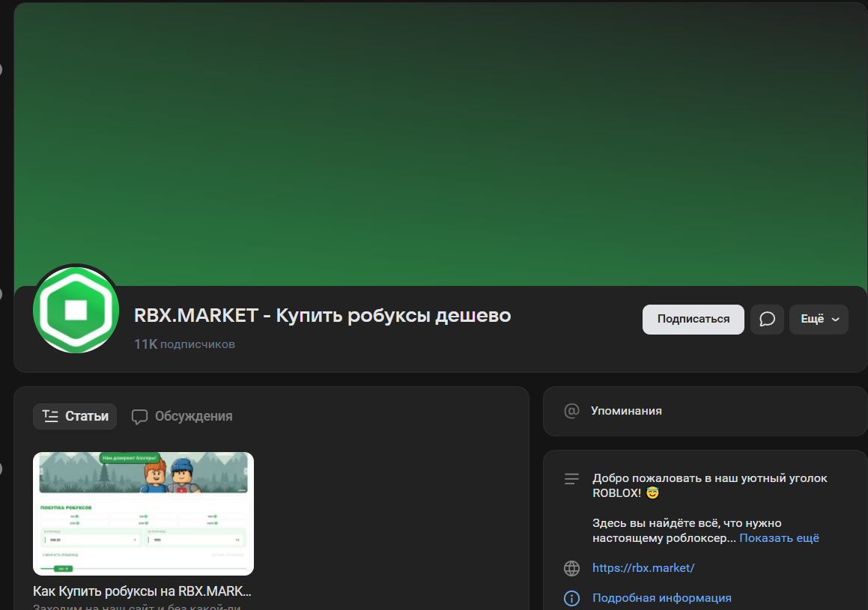Open Подробная информация details link

661,598
